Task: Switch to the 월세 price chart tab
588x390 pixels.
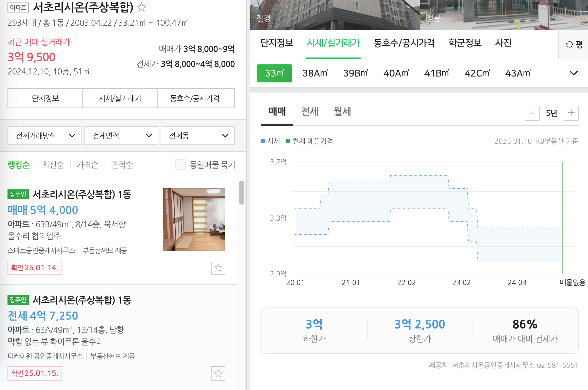Action: pos(342,112)
